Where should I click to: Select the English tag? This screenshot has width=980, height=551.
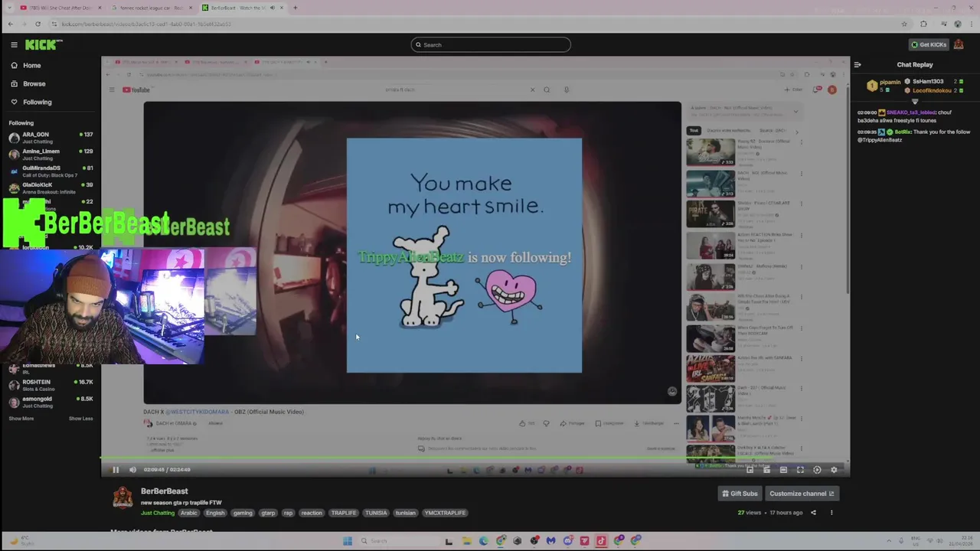click(x=215, y=513)
